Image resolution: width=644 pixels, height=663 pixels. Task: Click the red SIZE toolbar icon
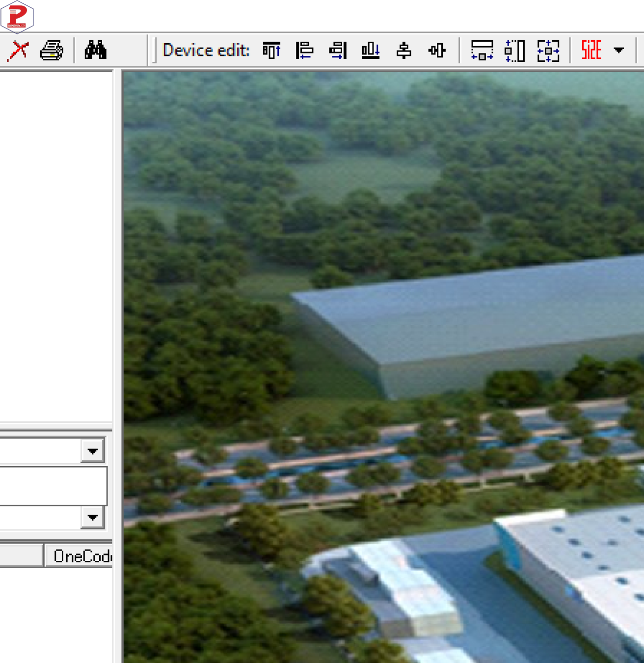591,50
